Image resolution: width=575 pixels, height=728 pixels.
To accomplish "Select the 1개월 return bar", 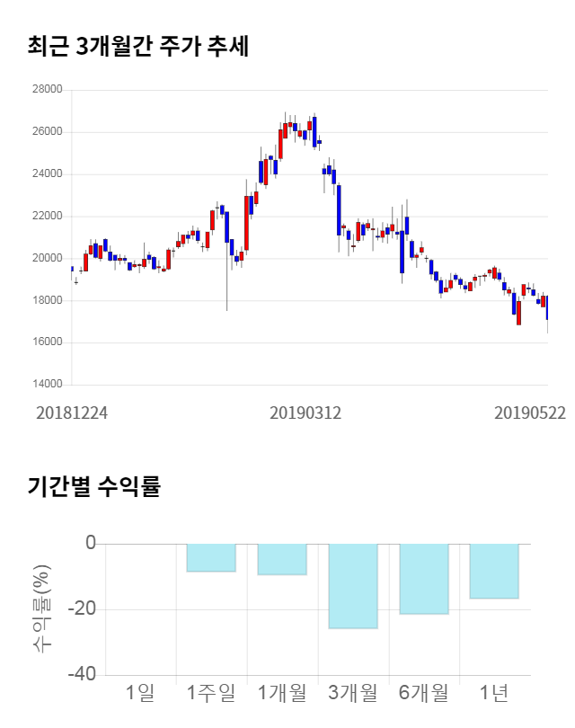I will 282,559.
